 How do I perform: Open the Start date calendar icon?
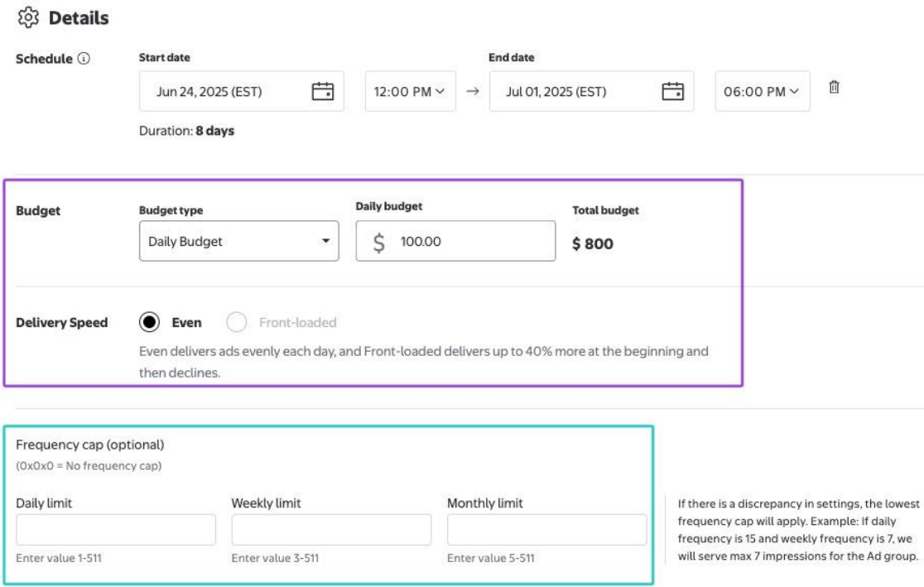point(322,91)
